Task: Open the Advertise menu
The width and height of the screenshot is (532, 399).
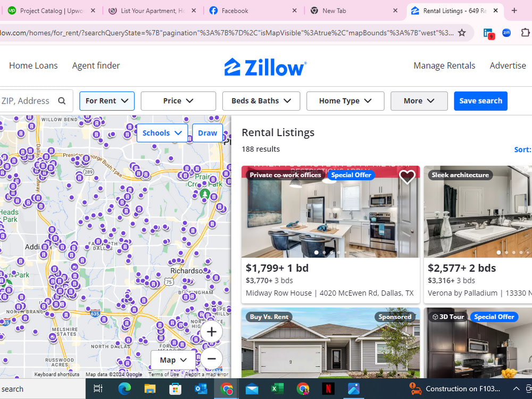Action: click(x=508, y=65)
